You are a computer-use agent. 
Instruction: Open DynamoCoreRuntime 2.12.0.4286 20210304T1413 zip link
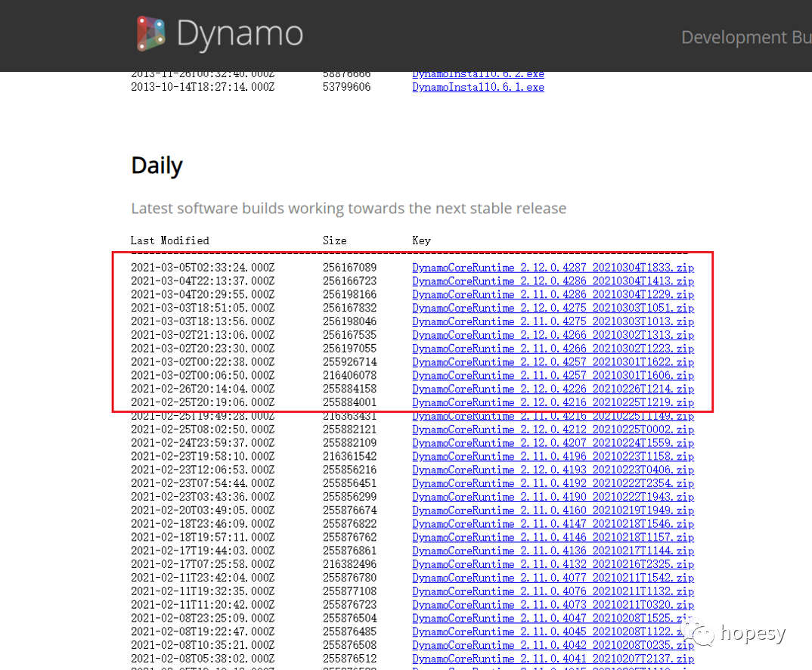[x=553, y=281]
